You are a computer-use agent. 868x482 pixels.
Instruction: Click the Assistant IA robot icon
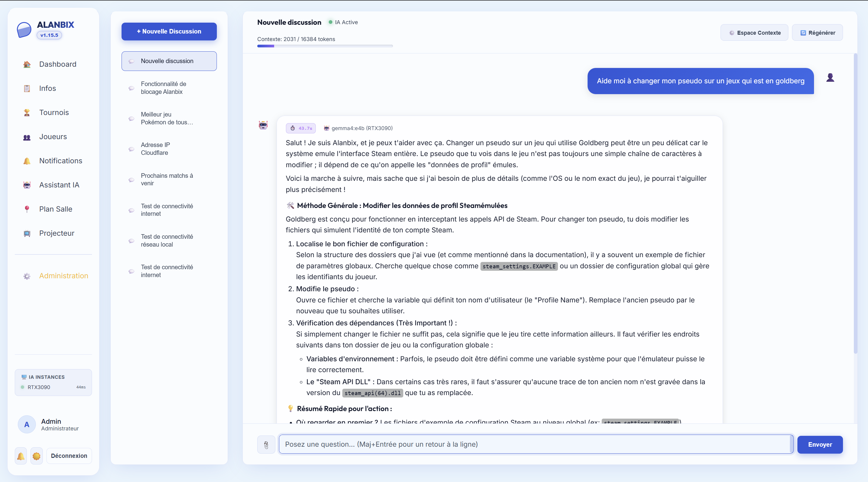pyautogui.click(x=27, y=185)
